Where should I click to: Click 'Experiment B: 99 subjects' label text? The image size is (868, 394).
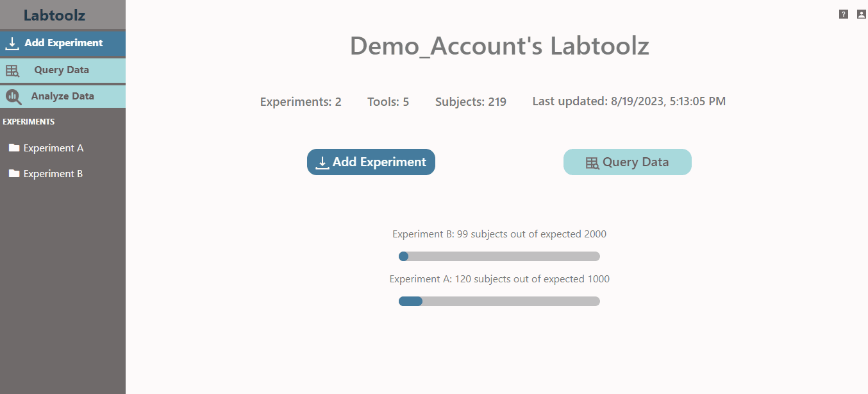tap(499, 234)
